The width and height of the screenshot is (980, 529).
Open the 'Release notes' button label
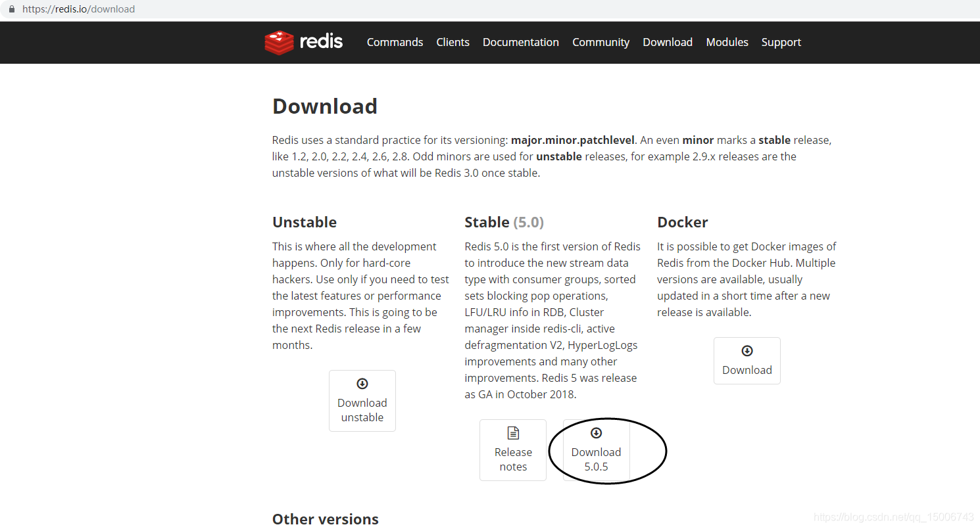(513, 459)
